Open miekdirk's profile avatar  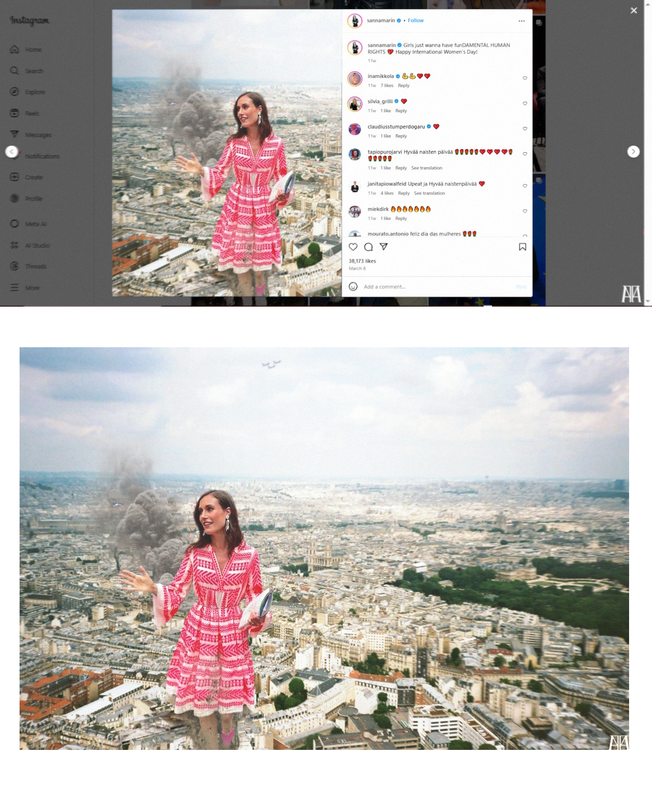[355, 212]
